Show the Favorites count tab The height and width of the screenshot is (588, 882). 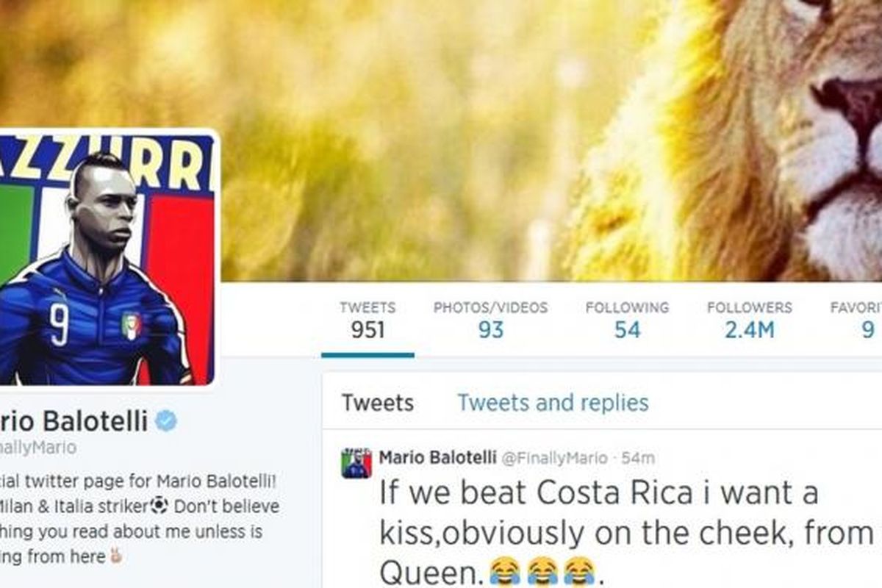pyautogui.click(x=856, y=320)
